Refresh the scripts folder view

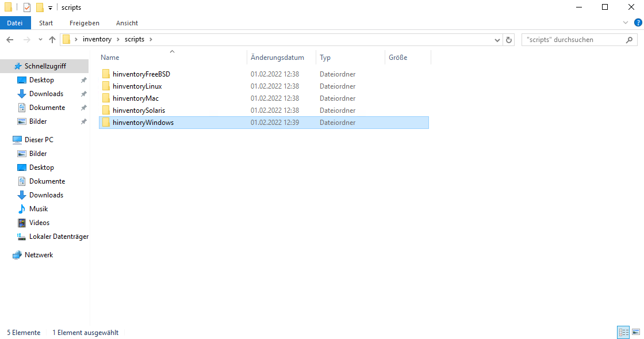(x=509, y=40)
